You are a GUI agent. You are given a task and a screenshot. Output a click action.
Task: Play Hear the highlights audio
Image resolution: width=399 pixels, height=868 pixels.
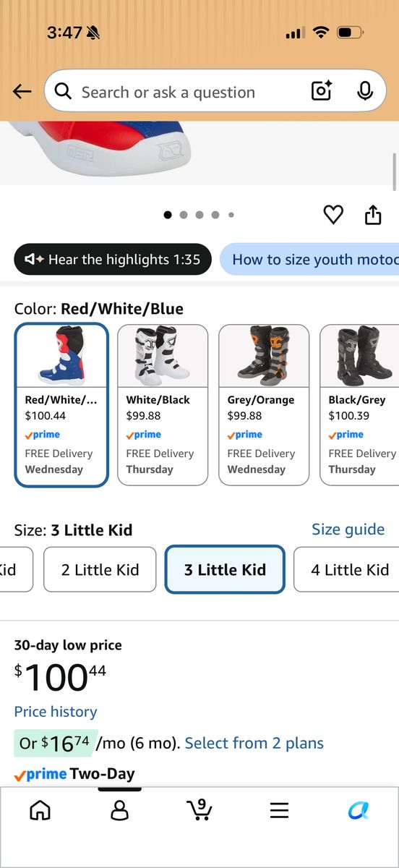[113, 259]
